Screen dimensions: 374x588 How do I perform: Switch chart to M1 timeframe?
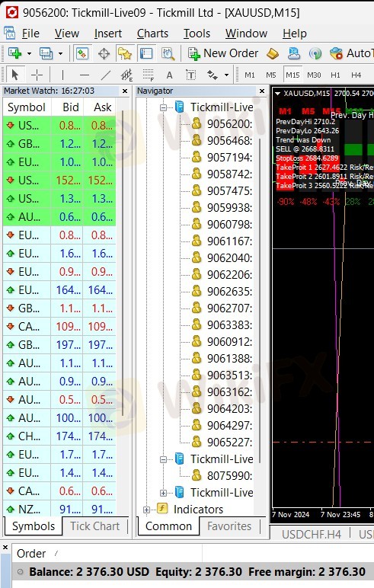click(249, 75)
